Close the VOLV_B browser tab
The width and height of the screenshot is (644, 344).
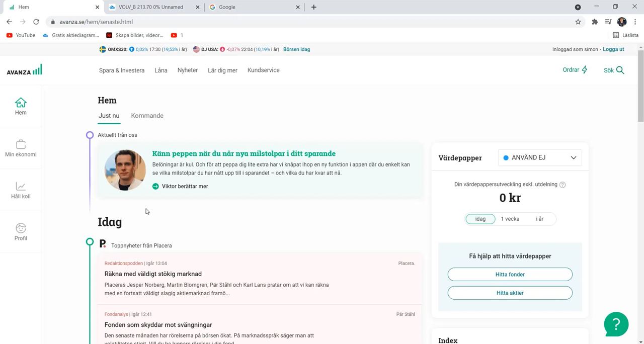click(198, 7)
